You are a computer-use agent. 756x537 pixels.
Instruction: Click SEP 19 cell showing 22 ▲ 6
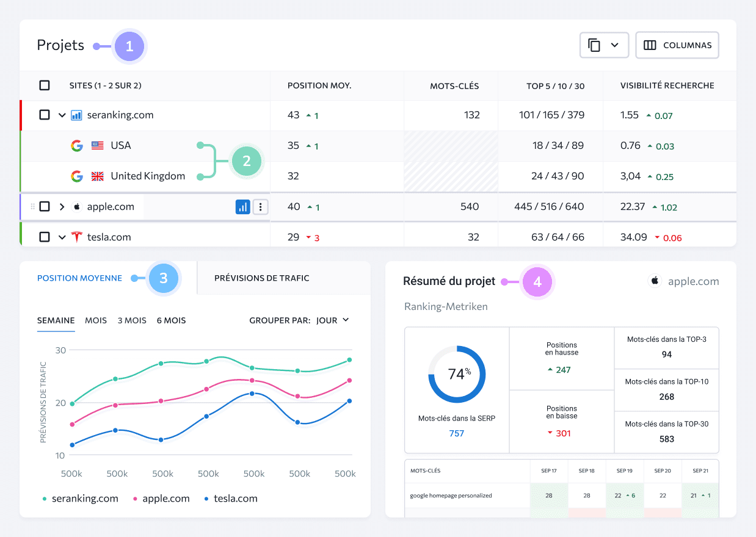pos(625,496)
